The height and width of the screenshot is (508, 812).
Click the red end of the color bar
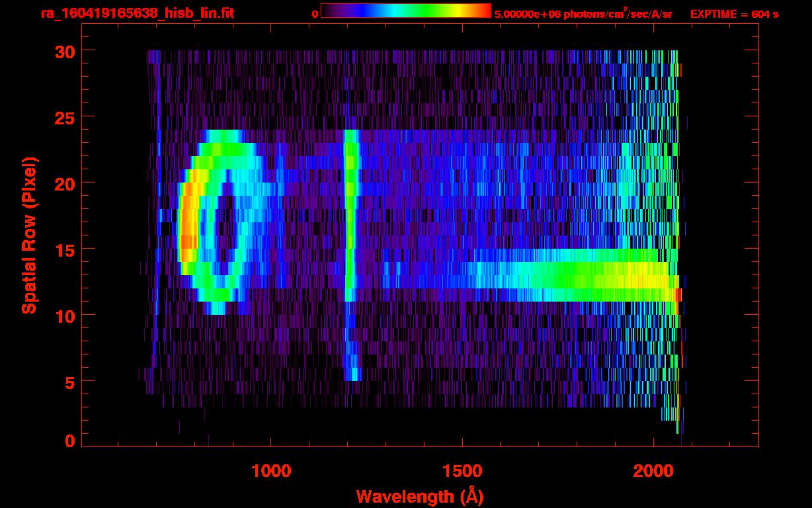click(484, 11)
